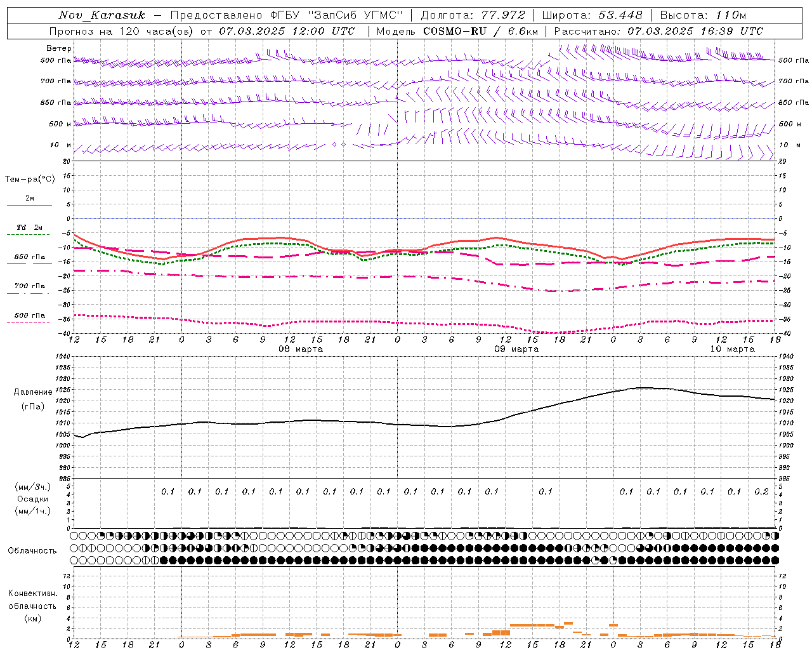This screenshot has width=812, height=650.
Task: Click the Осадки precipitation label
Action: (x=33, y=499)
